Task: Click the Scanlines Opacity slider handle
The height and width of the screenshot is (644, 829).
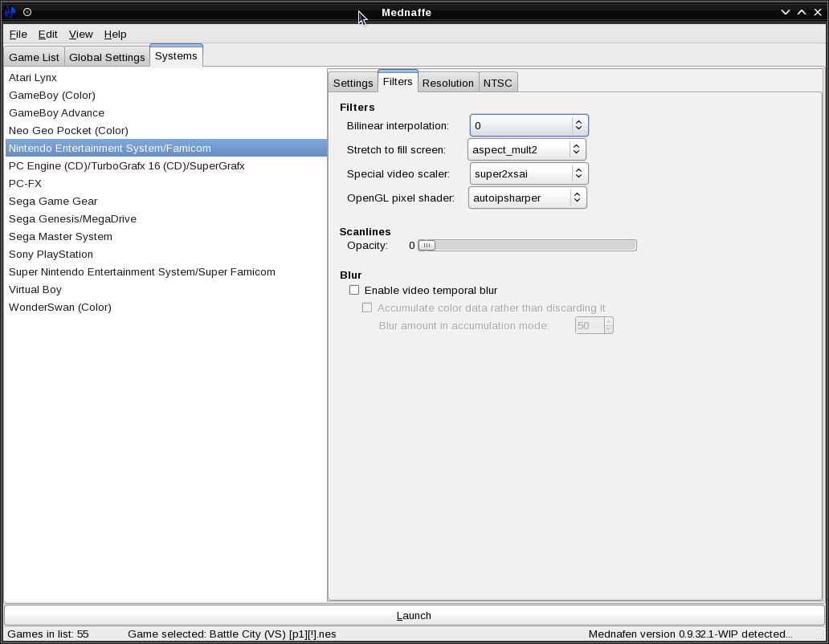Action: 427,245
